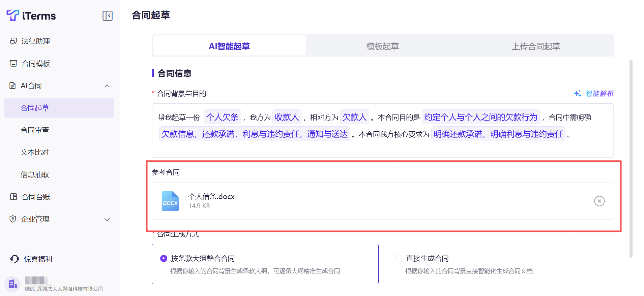
Task: Open 法律助理 via its chat icon
Action: [x=13, y=41]
